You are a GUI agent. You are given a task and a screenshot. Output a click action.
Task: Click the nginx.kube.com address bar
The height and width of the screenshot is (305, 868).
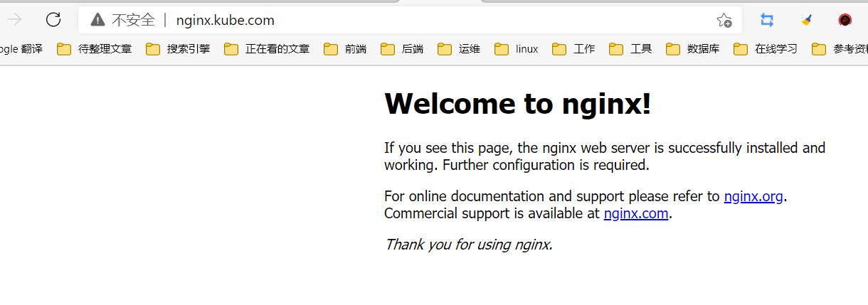pyautogui.click(x=410, y=20)
